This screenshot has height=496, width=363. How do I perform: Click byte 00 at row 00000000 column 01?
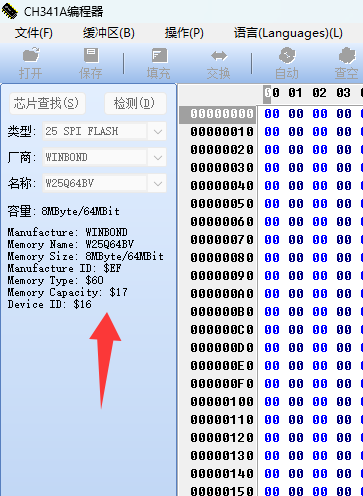coord(296,114)
